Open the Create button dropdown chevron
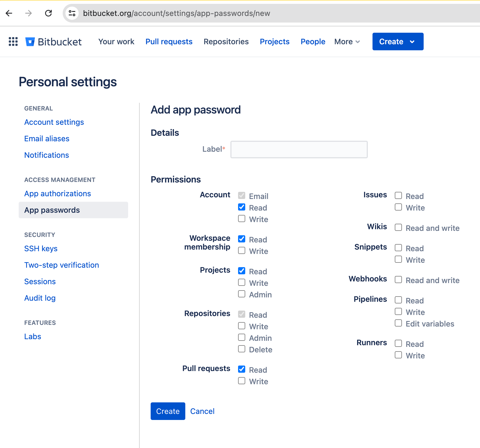 [412, 42]
